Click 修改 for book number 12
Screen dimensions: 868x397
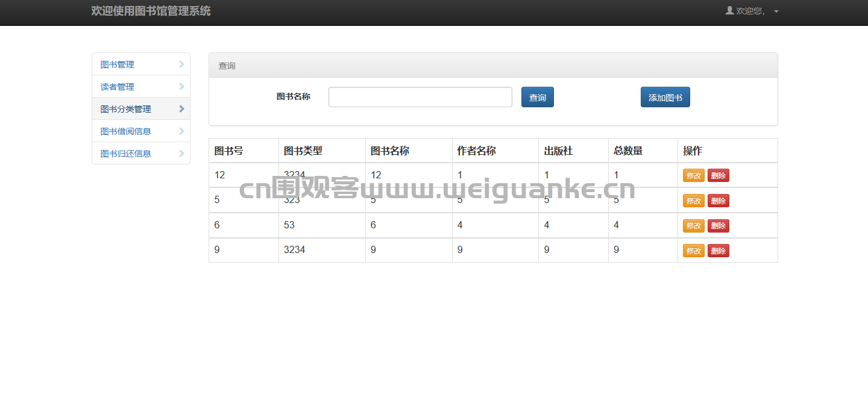coord(694,175)
